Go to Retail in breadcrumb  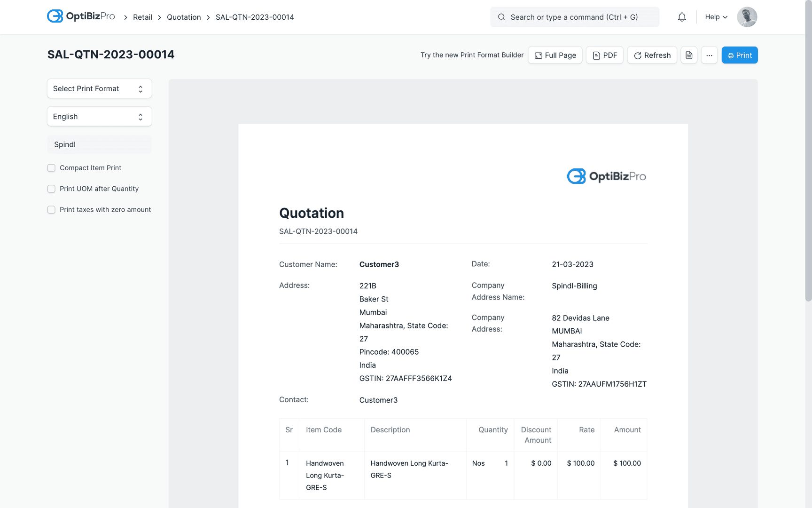[142, 17]
